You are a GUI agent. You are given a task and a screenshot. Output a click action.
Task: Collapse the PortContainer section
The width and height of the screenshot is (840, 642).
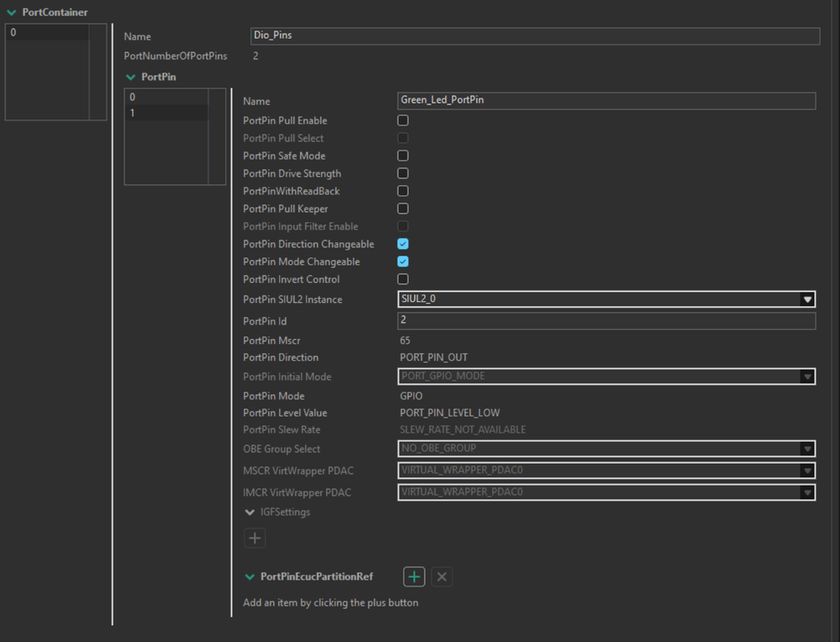[12, 13]
